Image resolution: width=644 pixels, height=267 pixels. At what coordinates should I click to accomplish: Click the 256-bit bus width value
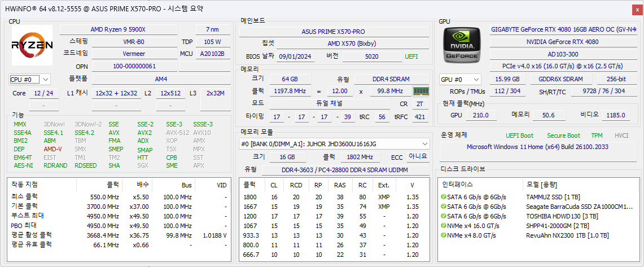(617, 79)
